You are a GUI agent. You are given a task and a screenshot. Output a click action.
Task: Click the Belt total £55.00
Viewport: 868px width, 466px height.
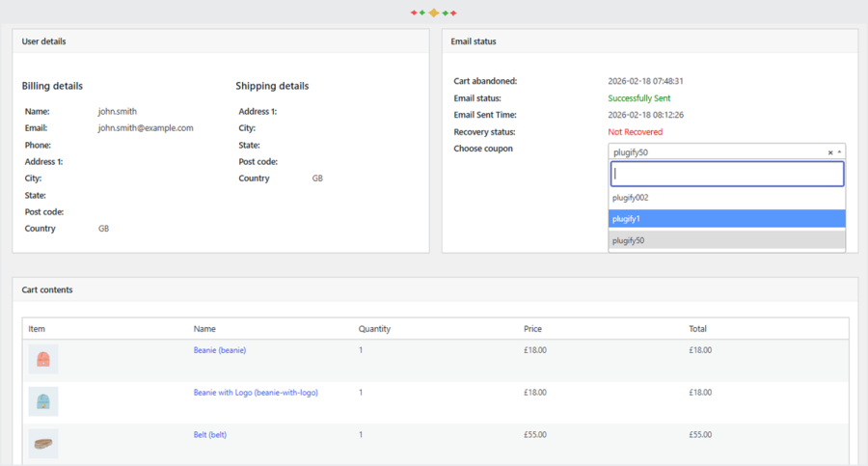pos(700,434)
